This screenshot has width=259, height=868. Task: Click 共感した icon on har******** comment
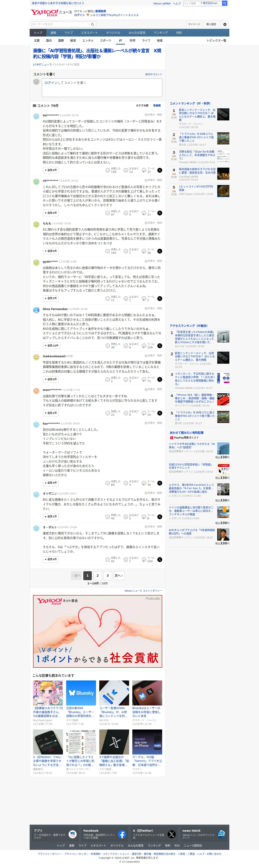[108, 483]
